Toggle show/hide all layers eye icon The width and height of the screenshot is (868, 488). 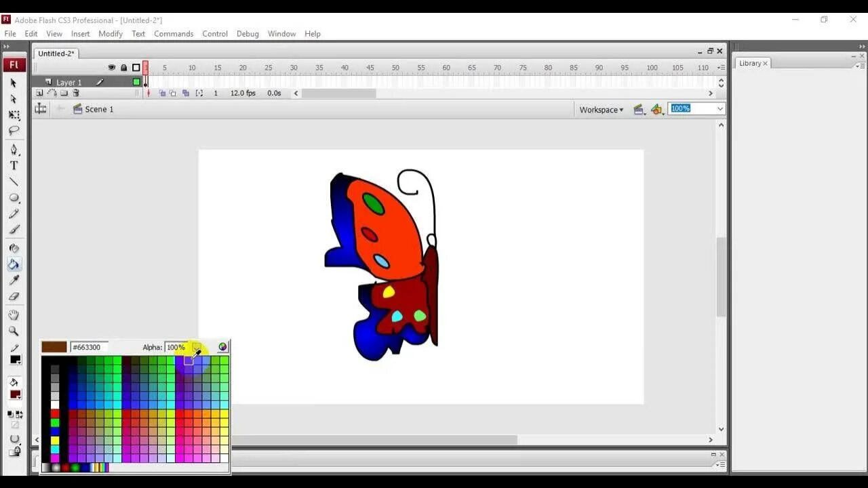112,68
